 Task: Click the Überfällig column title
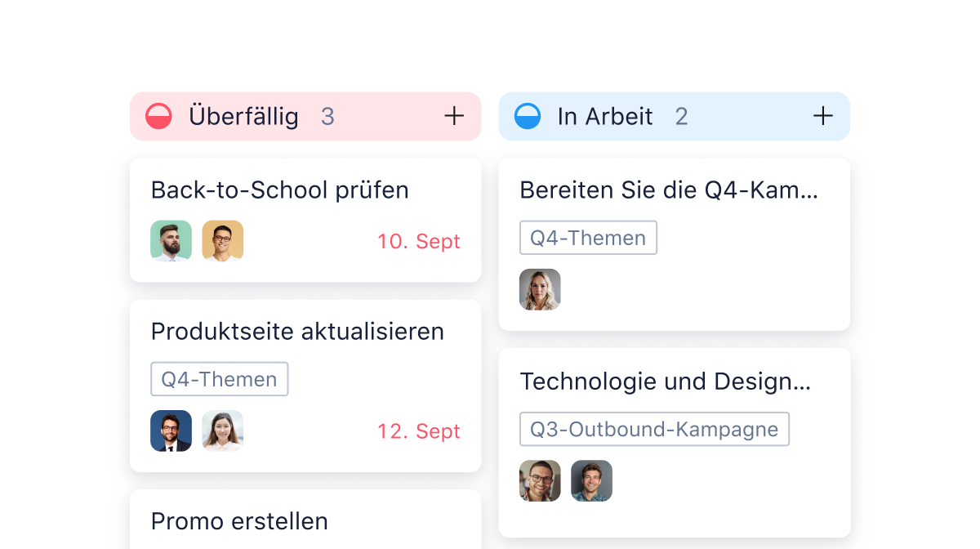[244, 116]
